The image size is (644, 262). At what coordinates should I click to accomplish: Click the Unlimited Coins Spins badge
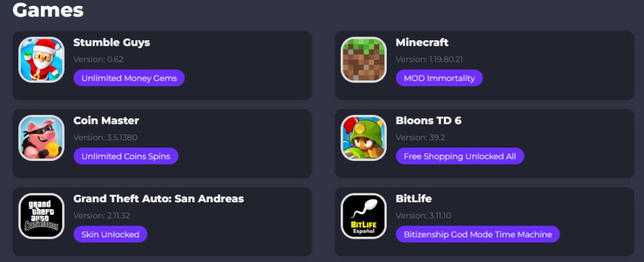point(126,156)
